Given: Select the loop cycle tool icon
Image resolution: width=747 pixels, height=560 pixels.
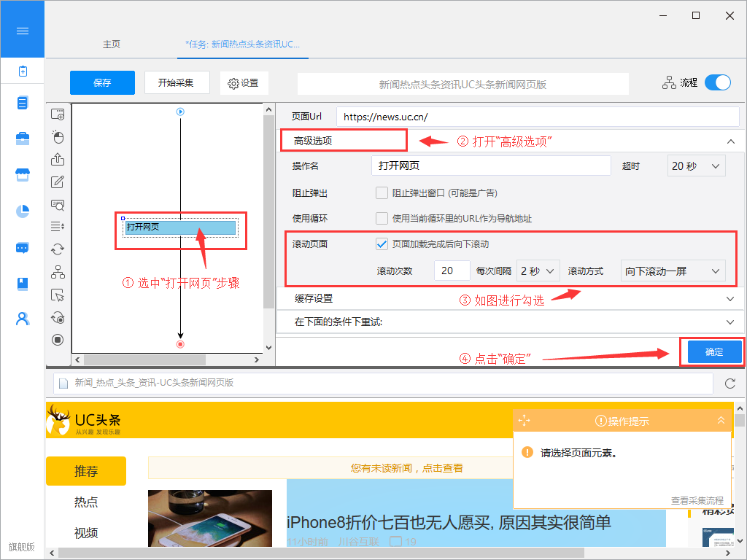Looking at the screenshot, I should click(58, 249).
